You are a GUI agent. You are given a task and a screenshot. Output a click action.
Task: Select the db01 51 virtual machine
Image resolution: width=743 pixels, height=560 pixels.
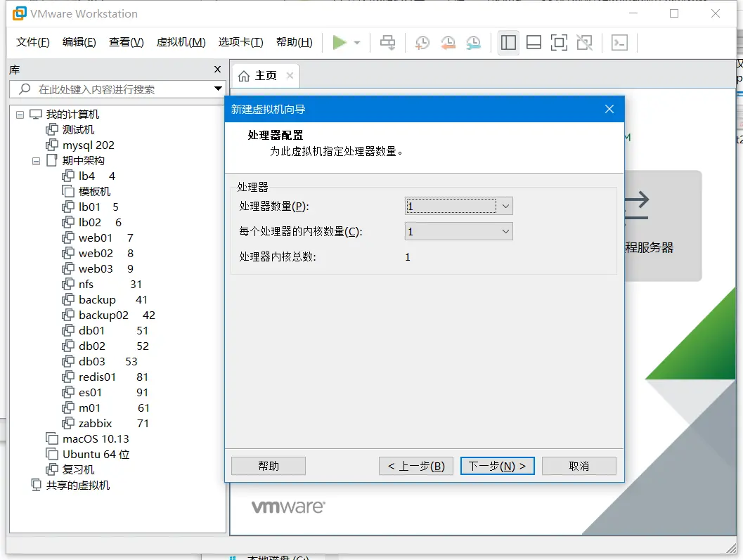[105, 331]
